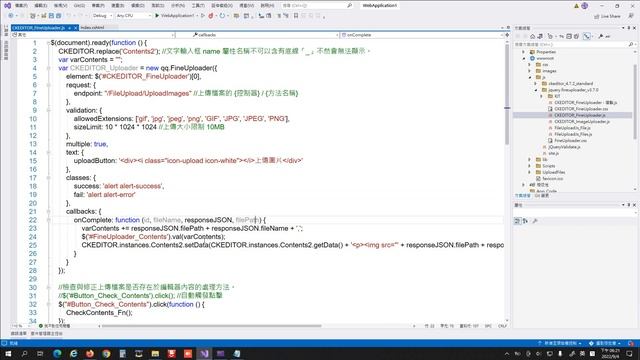Expand the Scripts folder node
The image size is (640, 360).
point(530,166)
